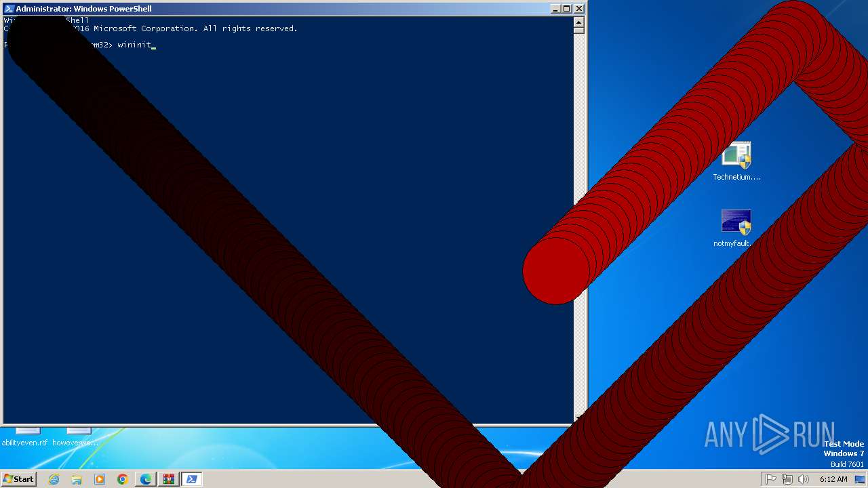Open the Technetium desktop shortcut

pyautogui.click(x=736, y=161)
